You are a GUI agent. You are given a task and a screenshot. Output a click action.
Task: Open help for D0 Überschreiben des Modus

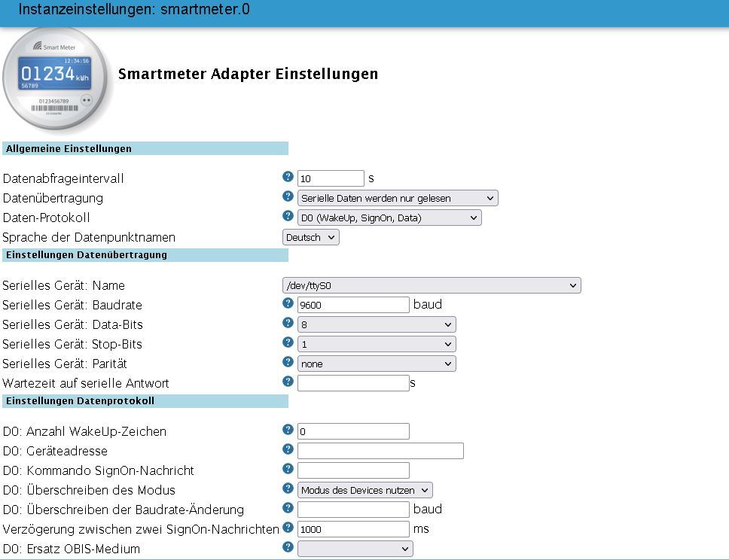[x=288, y=488]
